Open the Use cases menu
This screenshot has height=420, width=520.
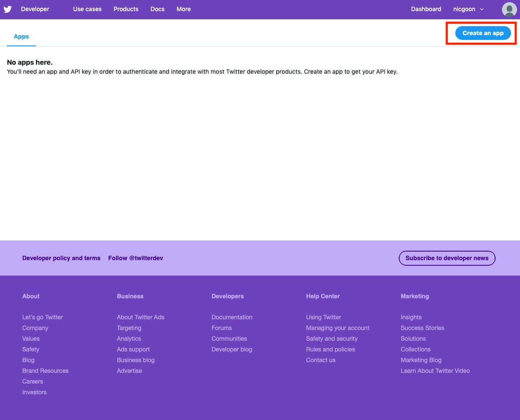87,9
